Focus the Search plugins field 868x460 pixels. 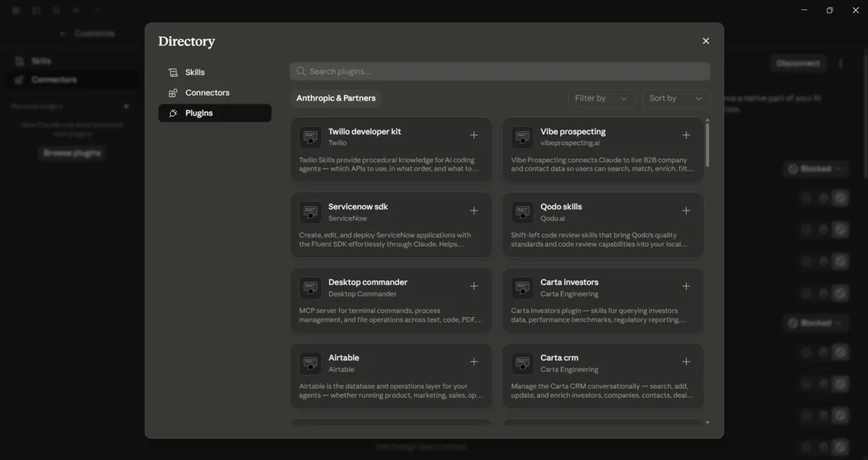tap(500, 72)
